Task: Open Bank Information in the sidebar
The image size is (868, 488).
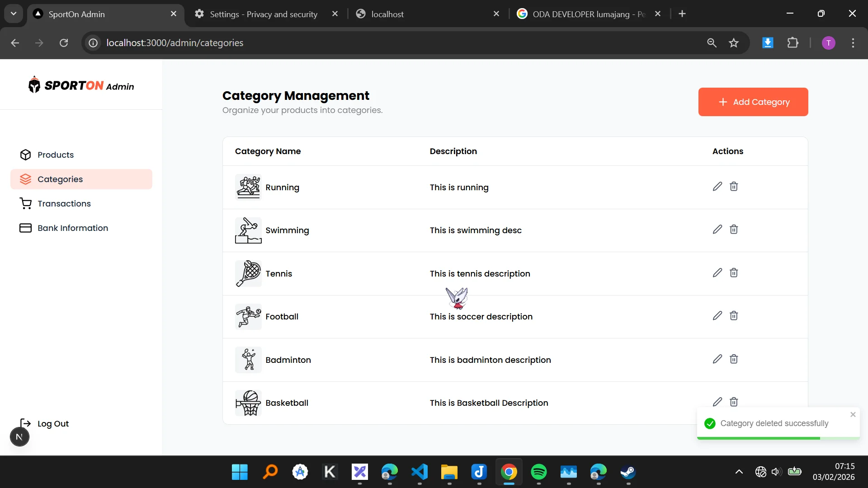Action: pyautogui.click(x=81, y=228)
